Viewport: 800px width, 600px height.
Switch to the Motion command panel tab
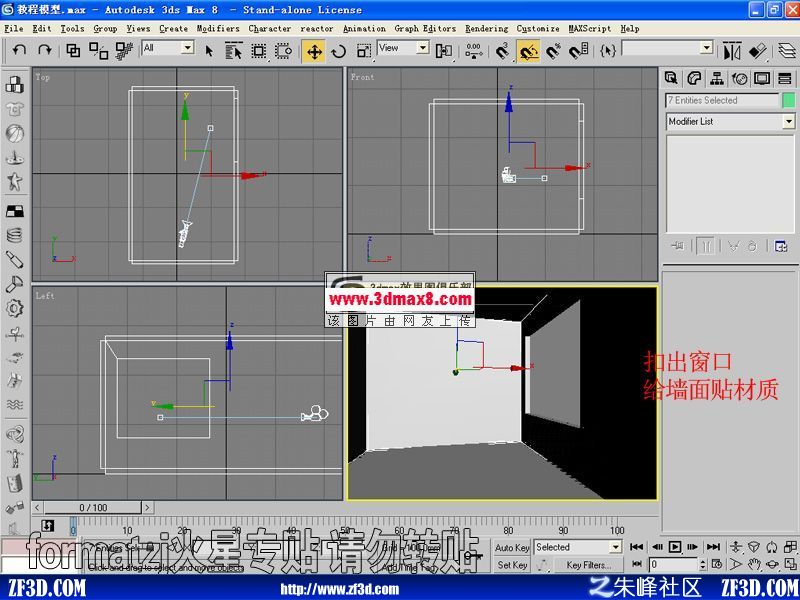[x=739, y=78]
